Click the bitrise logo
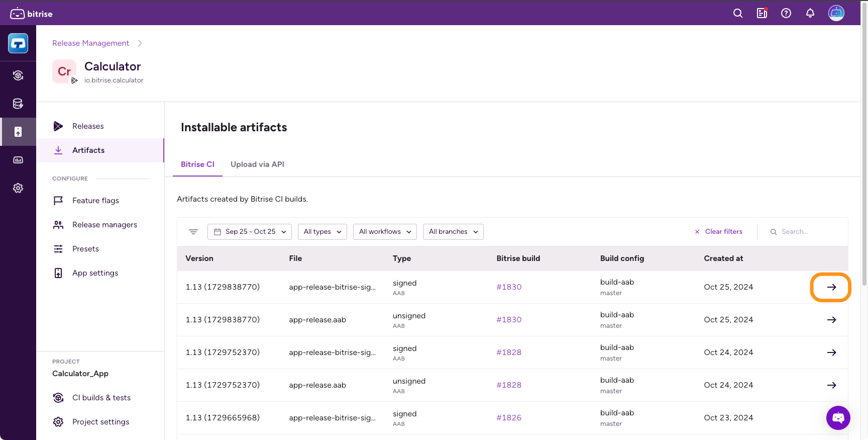 click(31, 14)
